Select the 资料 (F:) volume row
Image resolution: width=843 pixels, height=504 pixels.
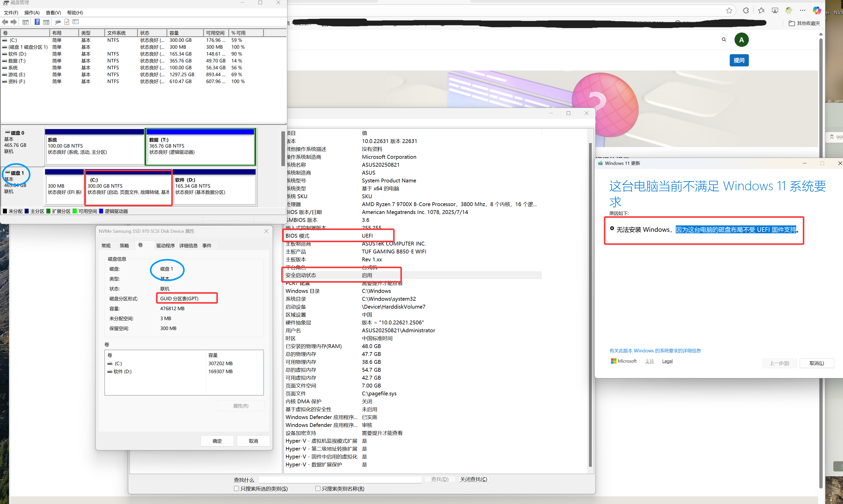143,81
